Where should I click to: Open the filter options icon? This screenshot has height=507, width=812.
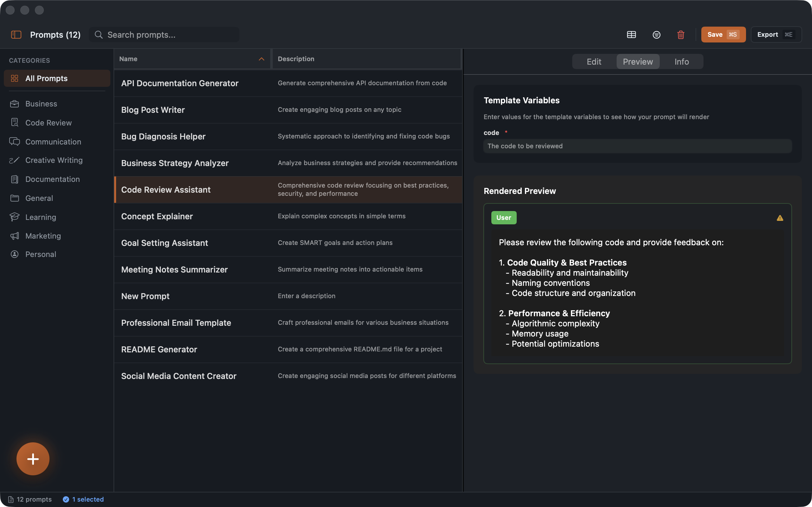tap(656, 35)
